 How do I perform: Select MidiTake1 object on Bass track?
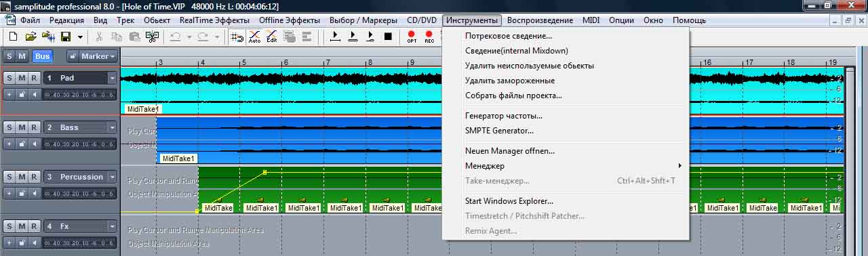coord(178,158)
